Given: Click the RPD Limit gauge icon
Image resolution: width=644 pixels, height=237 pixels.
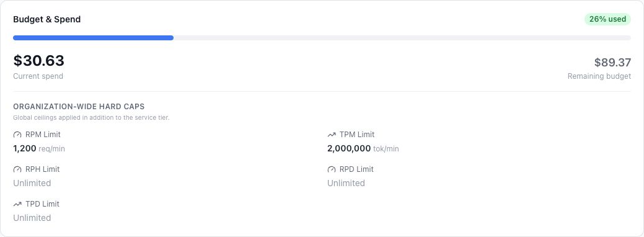Looking at the screenshot, I should coord(332,169).
